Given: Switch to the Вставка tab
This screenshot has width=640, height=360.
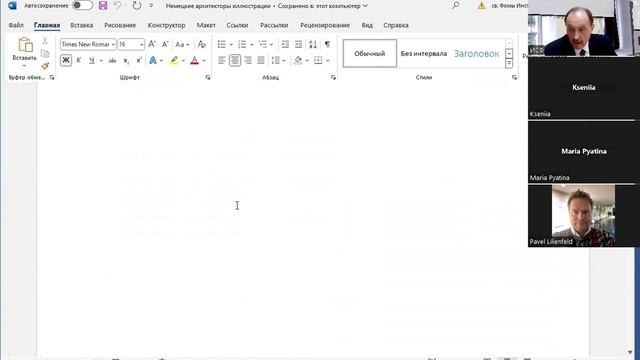Looking at the screenshot, I should (82, 25).
